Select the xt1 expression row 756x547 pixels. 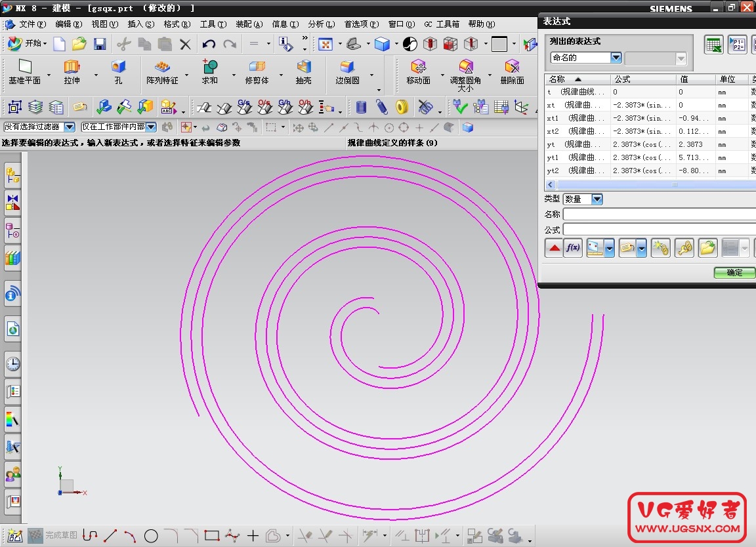click(x=650, y=118)
